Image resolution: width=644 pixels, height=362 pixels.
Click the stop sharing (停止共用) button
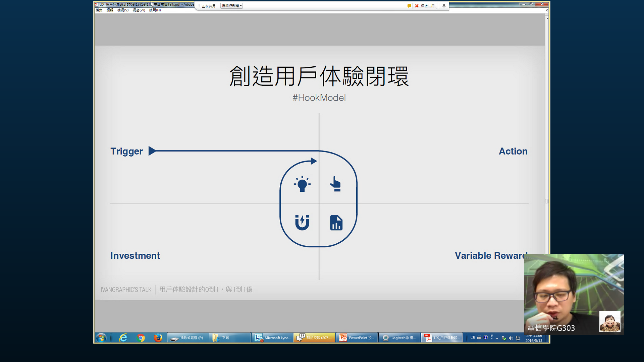[x=425, y=6]
